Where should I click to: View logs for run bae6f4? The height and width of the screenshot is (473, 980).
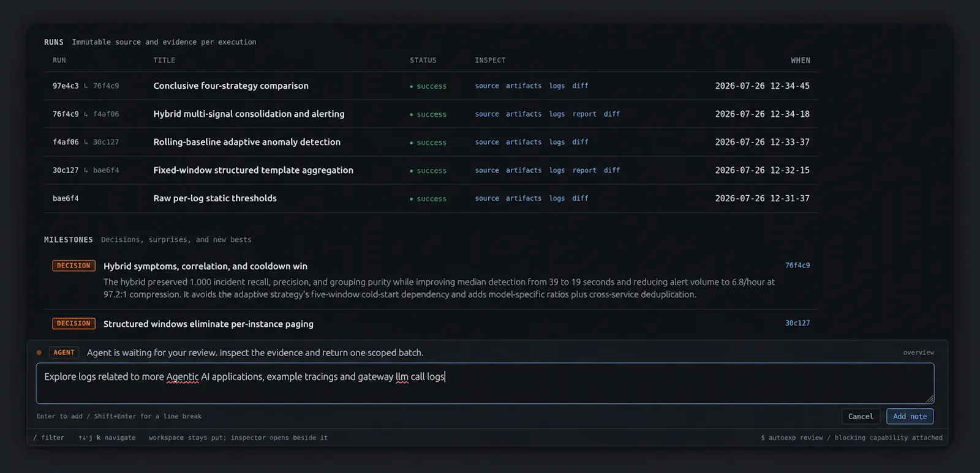(557, 198)
